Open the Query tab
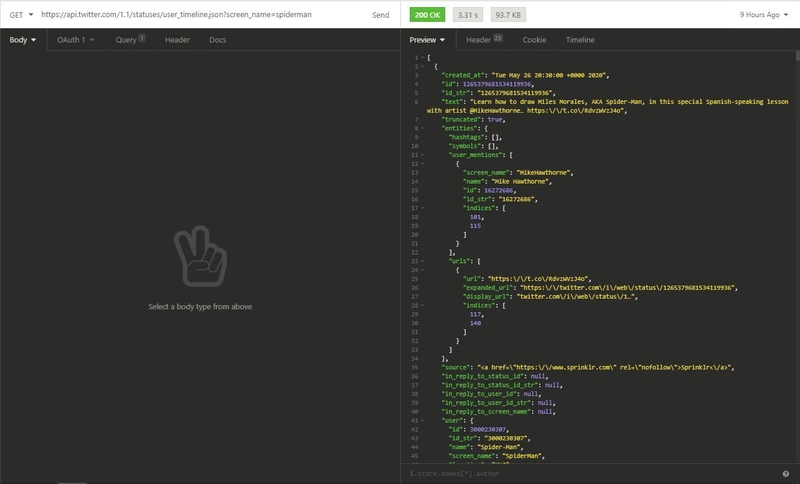Image resolution: width=800 pixels, height=484 pixels. click(130, 40)
